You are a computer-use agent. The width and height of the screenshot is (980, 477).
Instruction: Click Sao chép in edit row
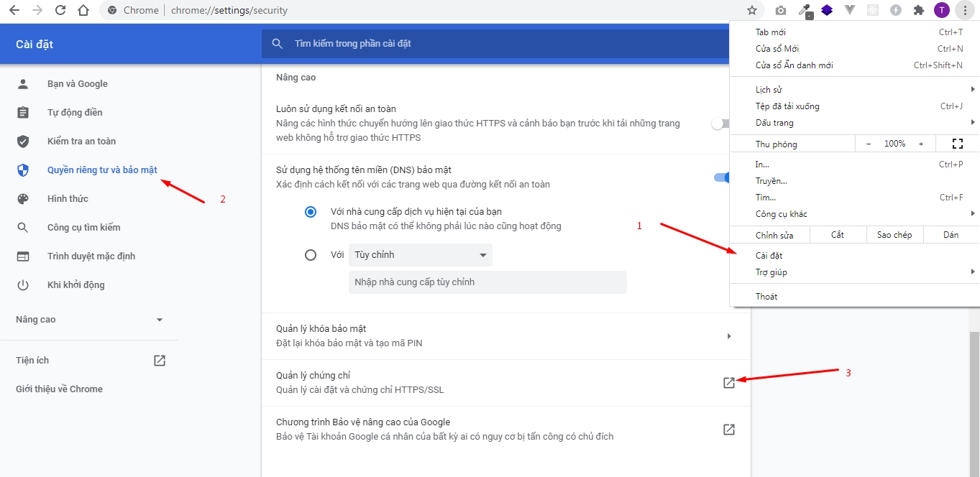coord(894,235)
